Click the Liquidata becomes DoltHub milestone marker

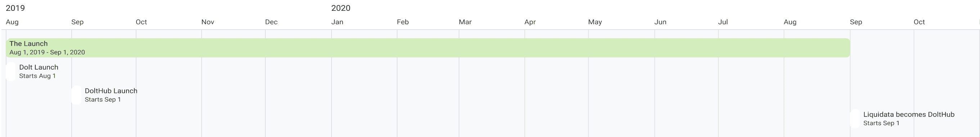click(855, 119)
